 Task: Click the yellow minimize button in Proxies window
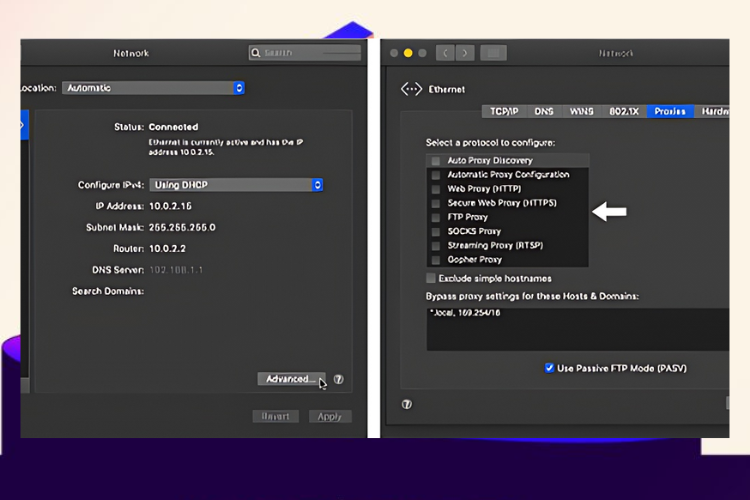(x=408, y=53)
